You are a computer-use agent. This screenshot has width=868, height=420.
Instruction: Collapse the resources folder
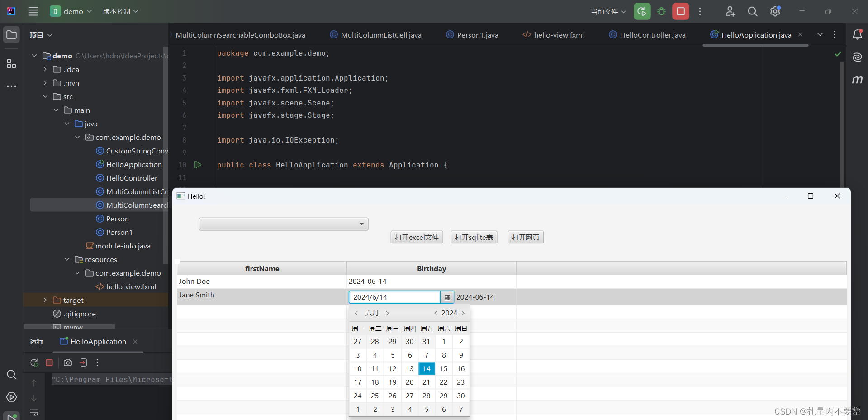point(67,259)
